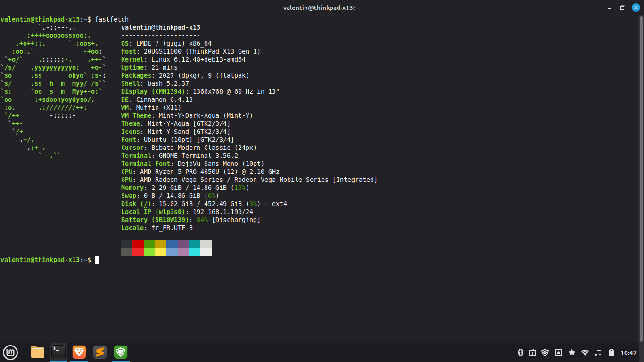Open the Bluetooth tray applet
Image resolution: width=644 pixels, height=362 pixels.
(x=521, y=353)
